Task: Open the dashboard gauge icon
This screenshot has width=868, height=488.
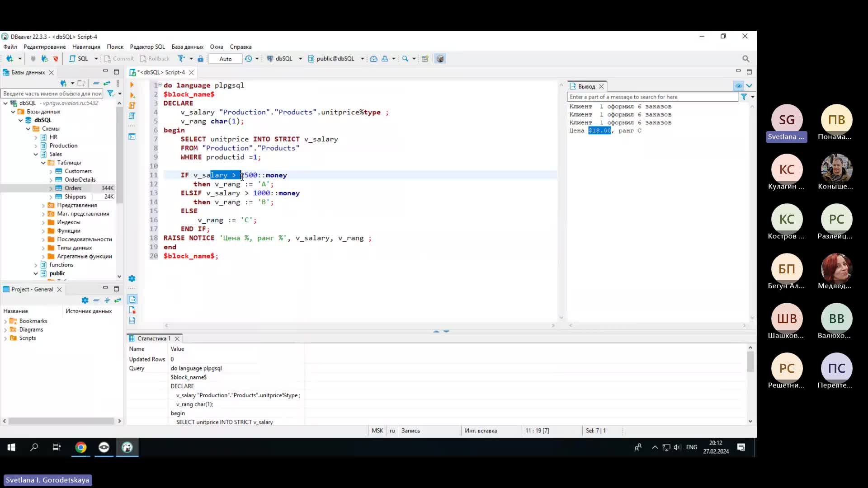Action: 373,59
